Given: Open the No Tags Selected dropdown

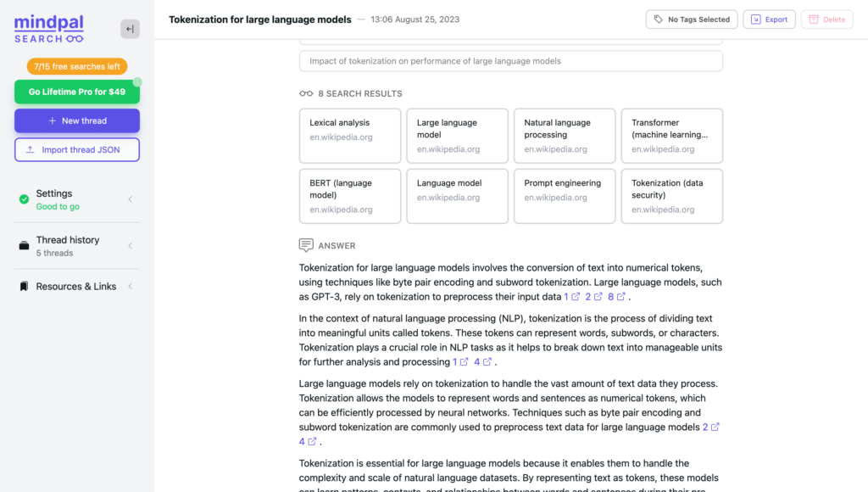Looking at the screenshot, I should click(691, 20).
